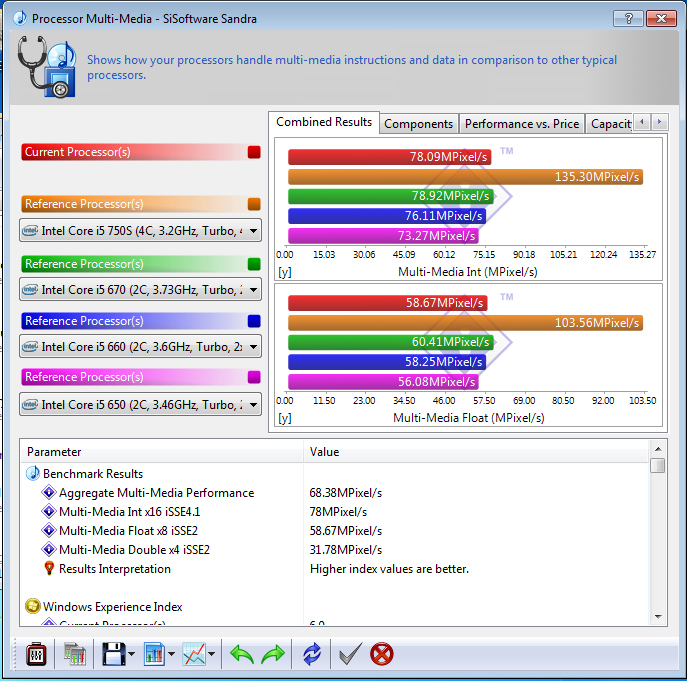Open the Intel Core i5 670 dropdown
The image size is (687, 681).
point(140,289)
